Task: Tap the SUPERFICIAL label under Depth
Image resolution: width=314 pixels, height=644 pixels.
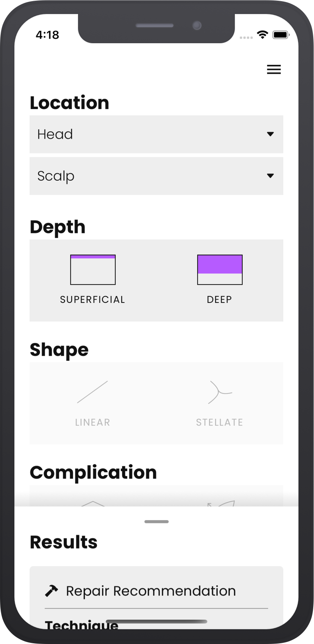Action: coord(92,300)
